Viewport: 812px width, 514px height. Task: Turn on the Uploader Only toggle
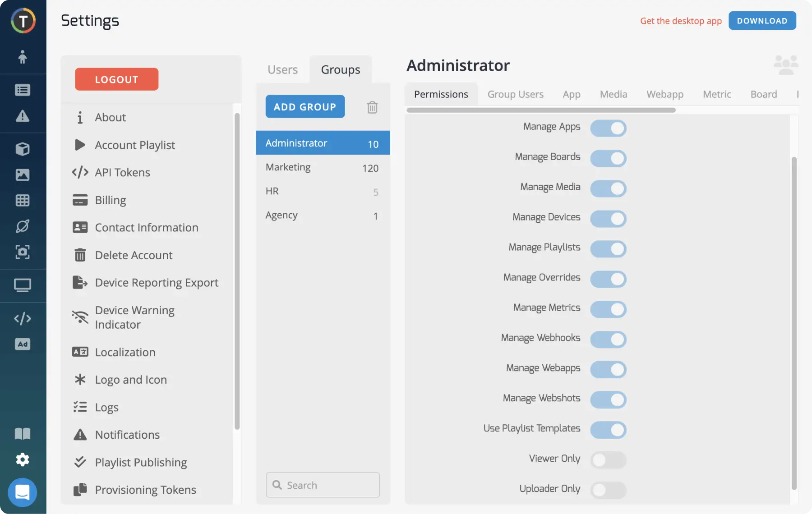[608, 490]
